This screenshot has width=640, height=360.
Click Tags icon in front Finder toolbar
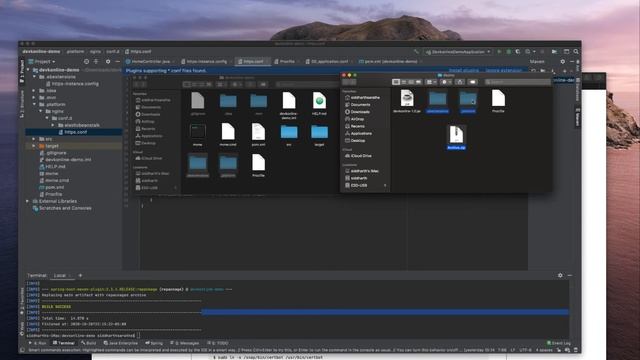473,82
